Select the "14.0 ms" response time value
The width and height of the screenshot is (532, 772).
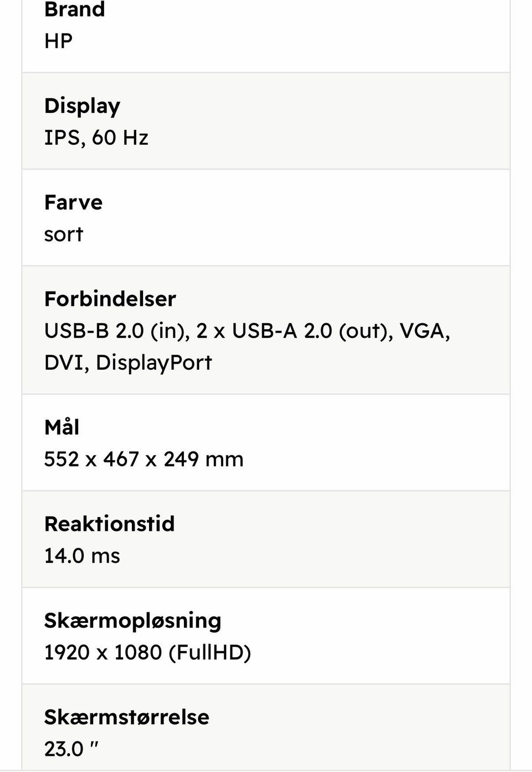(x=82, y=556)
